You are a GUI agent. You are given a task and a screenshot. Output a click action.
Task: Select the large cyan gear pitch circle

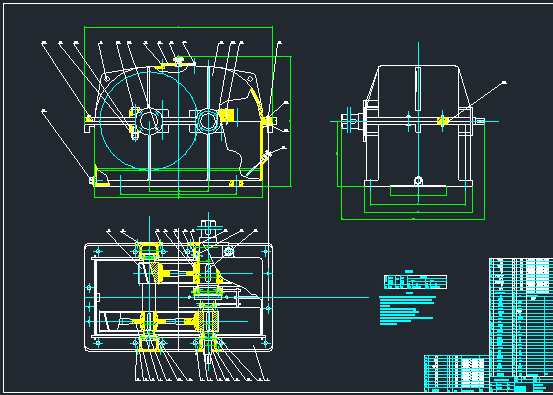pyautogui.click(x=148, y=121)
